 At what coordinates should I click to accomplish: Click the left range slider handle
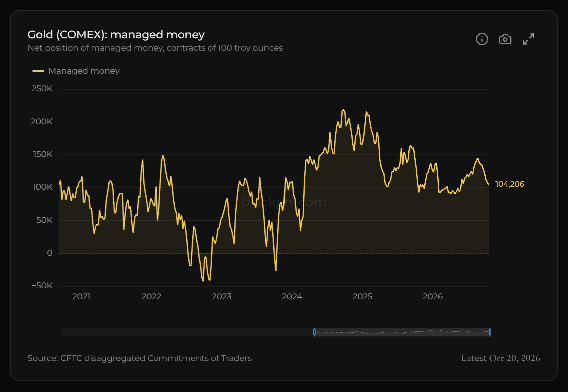pyautogui.click(x=314, y=332)
